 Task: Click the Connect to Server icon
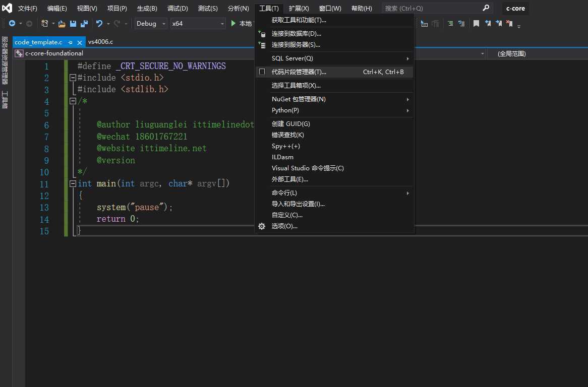pos(262,45)
